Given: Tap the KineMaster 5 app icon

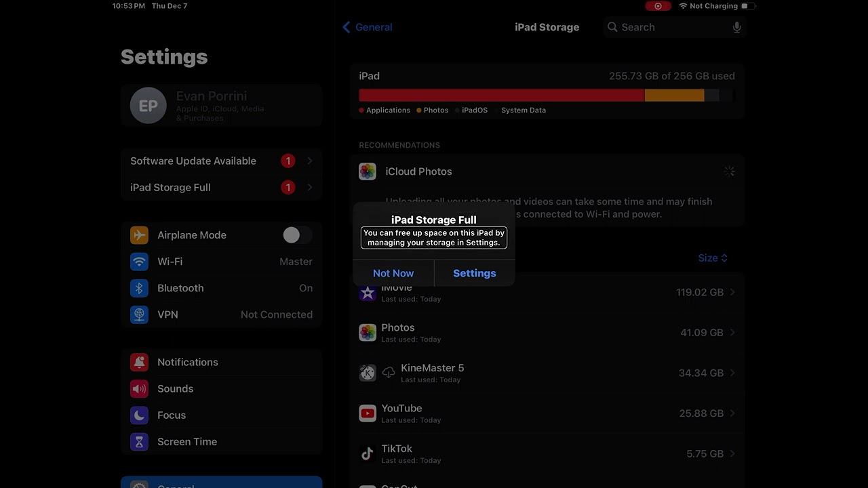Looking at the screenshot, I should click(368, 373).
